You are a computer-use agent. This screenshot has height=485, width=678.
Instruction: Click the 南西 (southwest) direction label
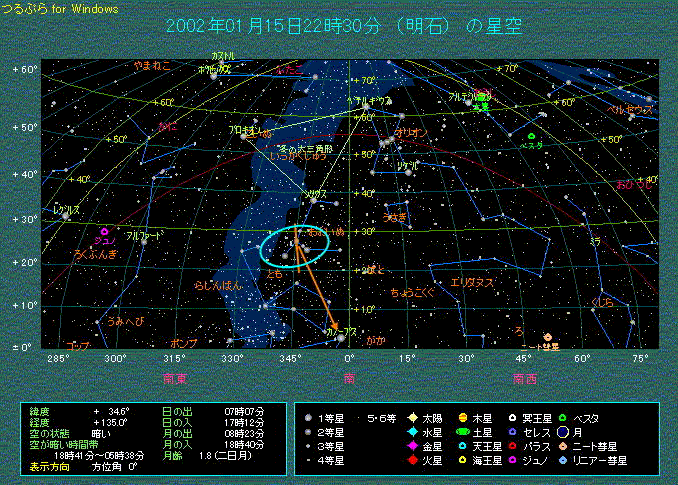tap(524, 378)
